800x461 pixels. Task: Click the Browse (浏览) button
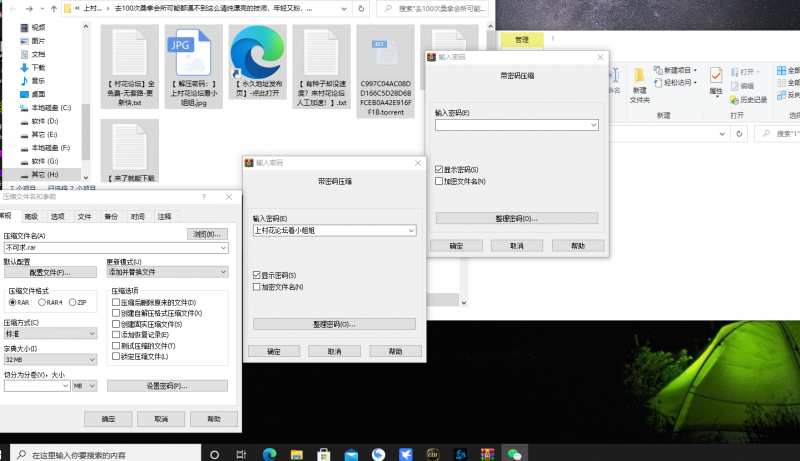tap(207, 235)
